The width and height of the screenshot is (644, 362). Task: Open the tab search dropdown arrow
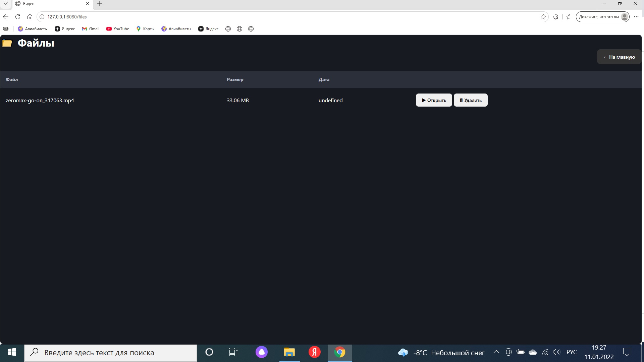click(x=6, y=4)
